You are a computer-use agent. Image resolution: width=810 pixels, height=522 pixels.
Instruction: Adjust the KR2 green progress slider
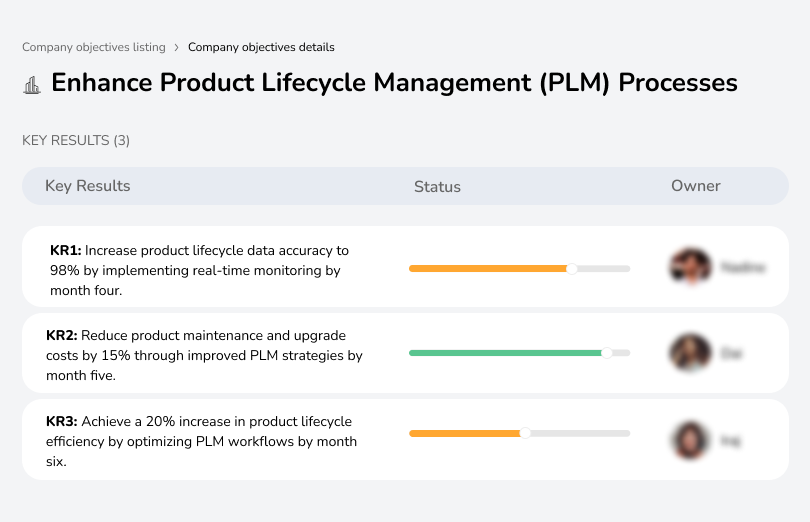pos(606,353)
